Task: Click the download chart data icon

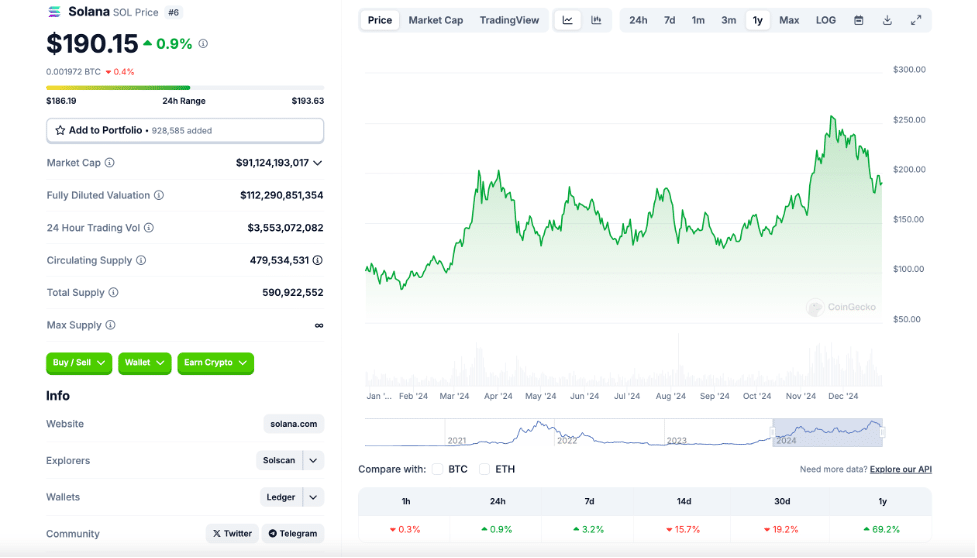Action: tap(887, 20)
